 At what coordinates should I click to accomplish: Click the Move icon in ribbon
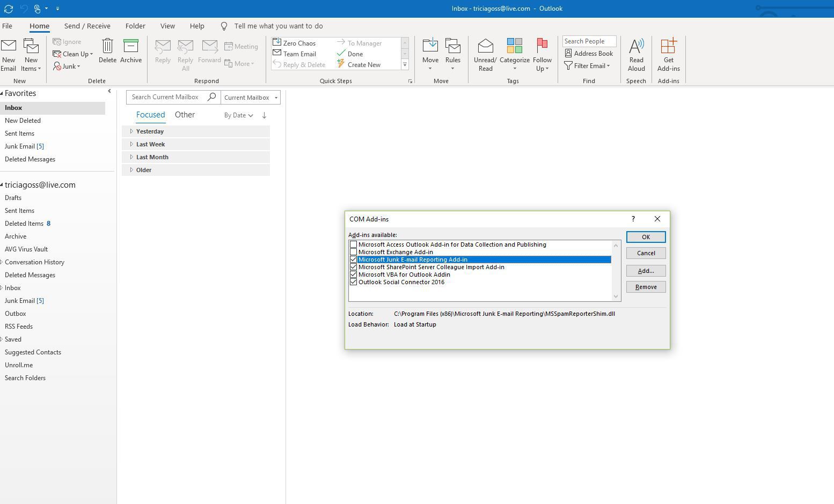(430, 46)
